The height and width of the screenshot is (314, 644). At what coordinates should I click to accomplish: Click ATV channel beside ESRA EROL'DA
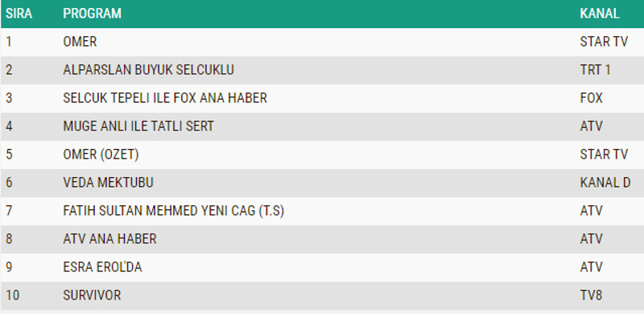click(x=592, y=267)
